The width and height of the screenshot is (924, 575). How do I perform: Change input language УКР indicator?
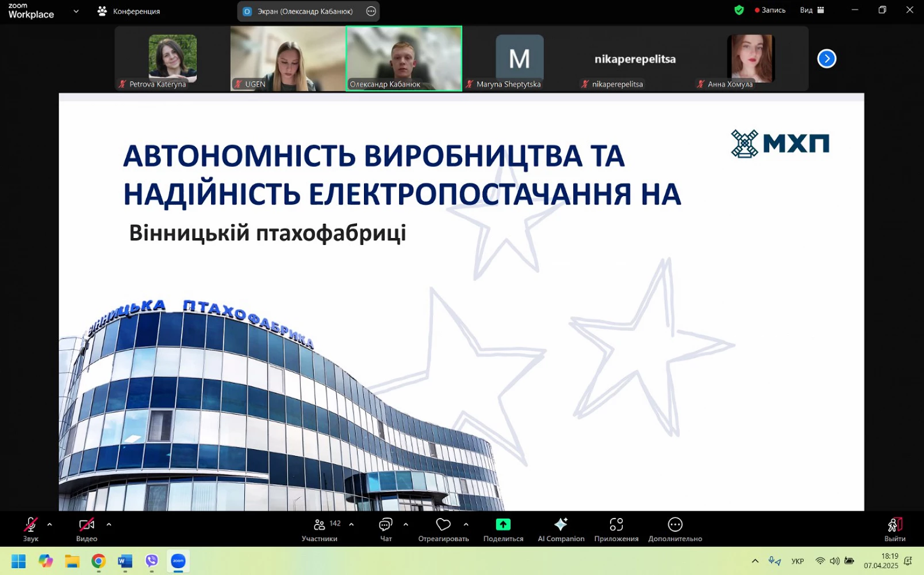pos(798,561)
